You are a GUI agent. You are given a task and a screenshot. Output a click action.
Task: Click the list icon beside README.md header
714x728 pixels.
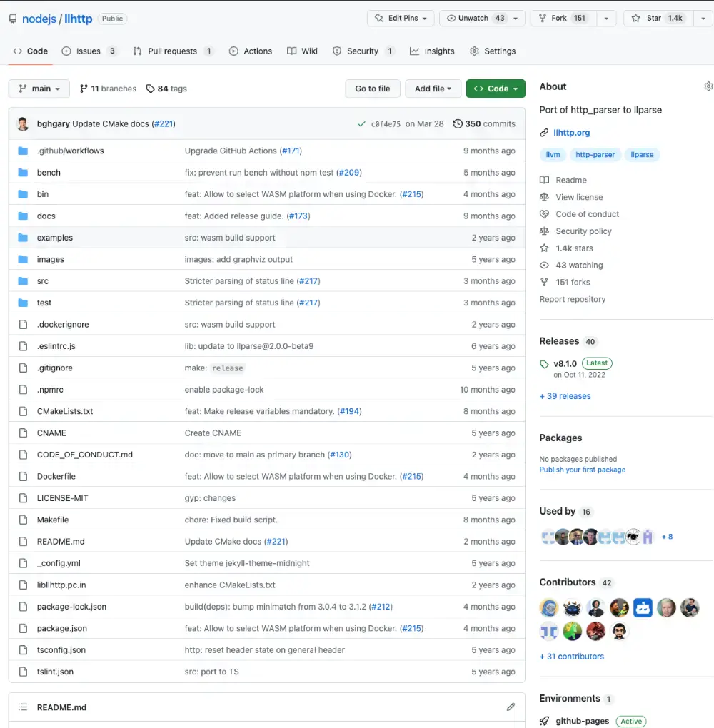point(23,707)
